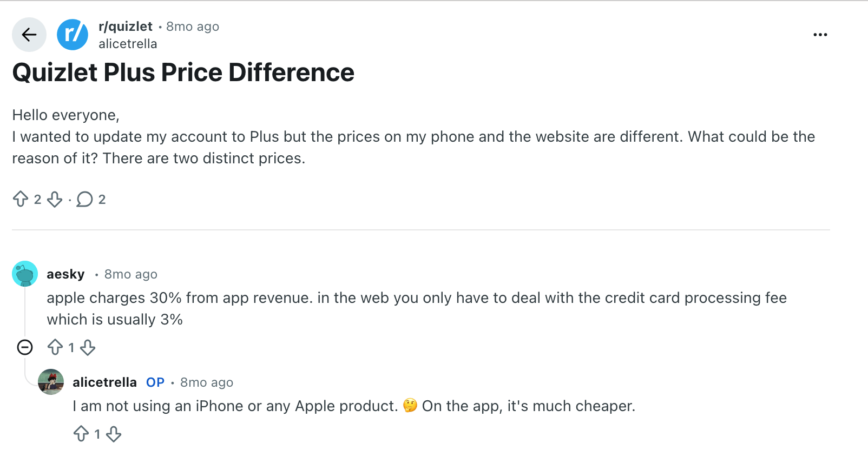
Task: Expand options with the three-dot menu
Action: pos(820,34)
